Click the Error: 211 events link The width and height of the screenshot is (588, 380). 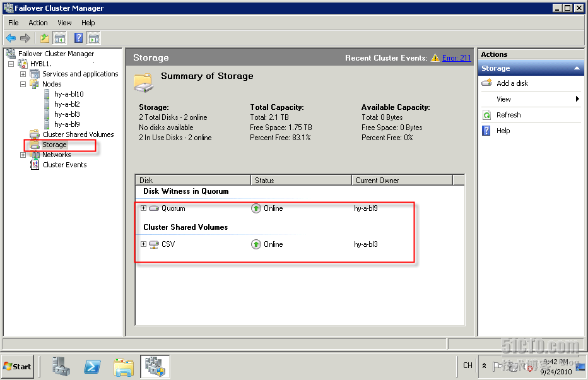[x=456, y=58]
